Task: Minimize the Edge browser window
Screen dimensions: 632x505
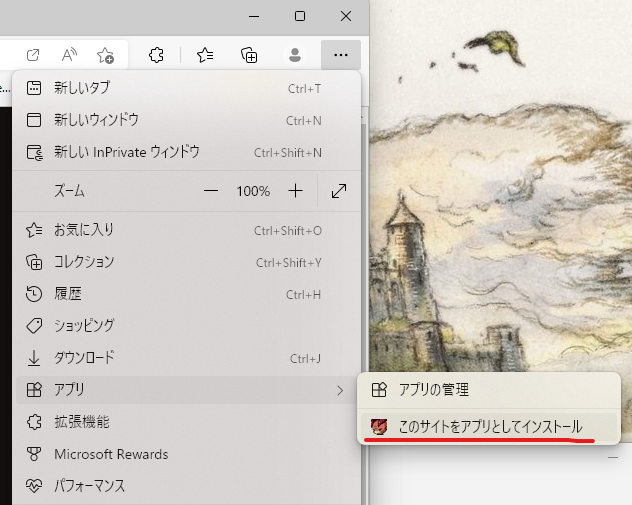Action: pos(254,16)
